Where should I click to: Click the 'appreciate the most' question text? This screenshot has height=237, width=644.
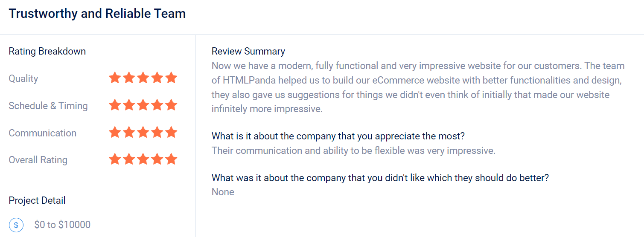pos(338,136)
